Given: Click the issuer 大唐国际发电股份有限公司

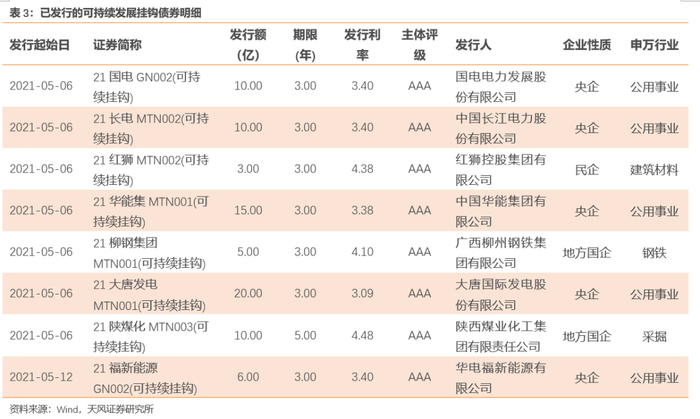Looking at the screenshot, I should [x=500, y=295].
